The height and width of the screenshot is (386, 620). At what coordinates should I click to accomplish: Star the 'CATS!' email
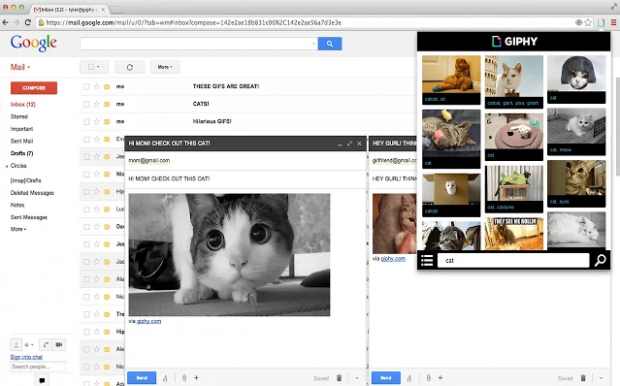(96, 104)
